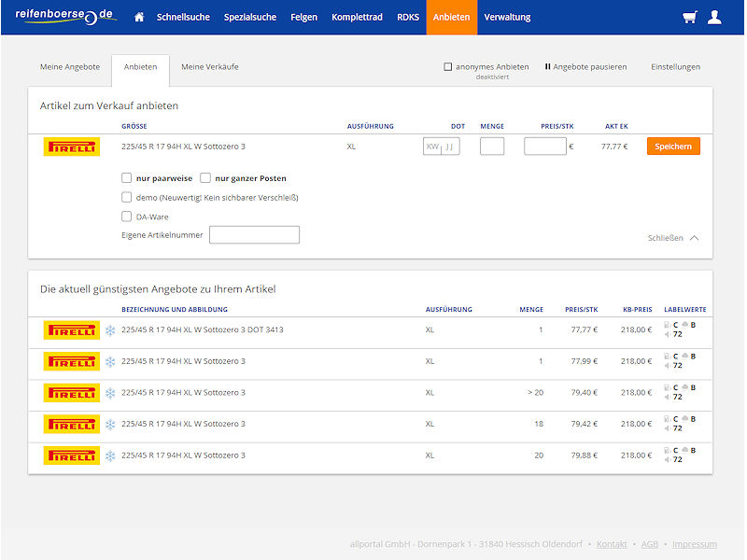The width and height of the screenshot is (747, 560).
Task: Click the orange Speichern button
Action: (673, 147)
